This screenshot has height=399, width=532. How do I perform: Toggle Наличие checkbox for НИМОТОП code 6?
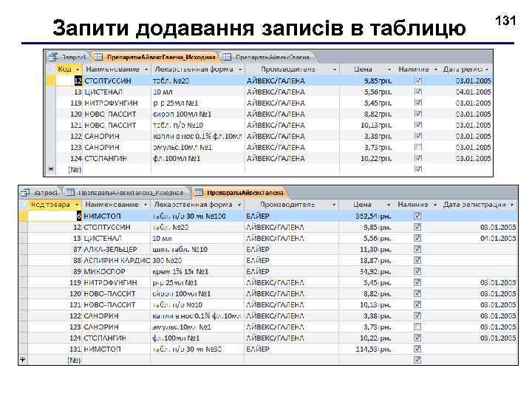point(417,216)
